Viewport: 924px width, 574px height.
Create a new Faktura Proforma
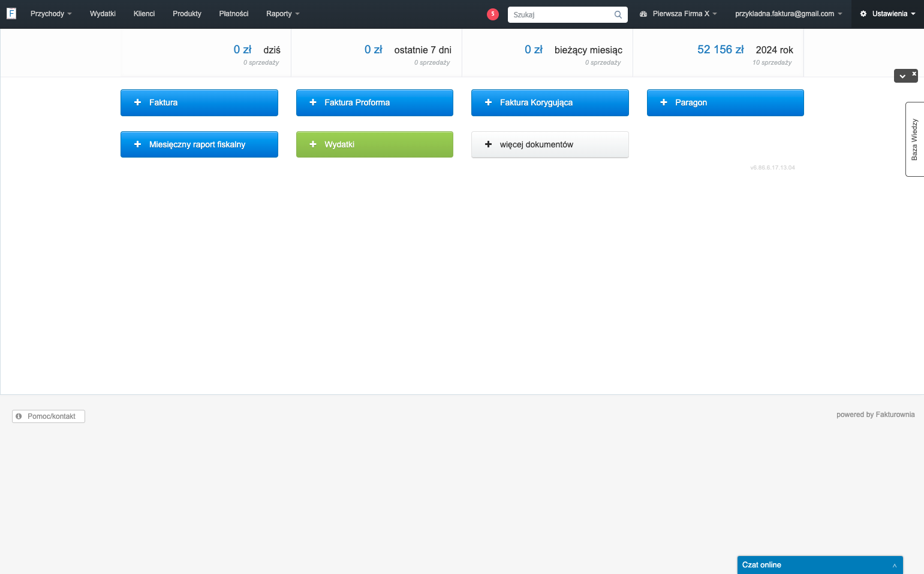pyautogui.click(x=375, y=102)
